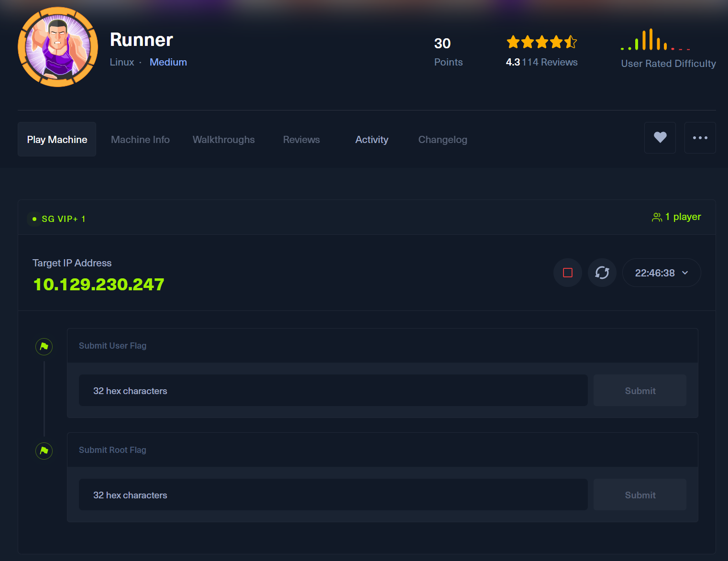The image size is (728, 561).
Task: Click the Runner machine avatar
Action: click(57, 46)
